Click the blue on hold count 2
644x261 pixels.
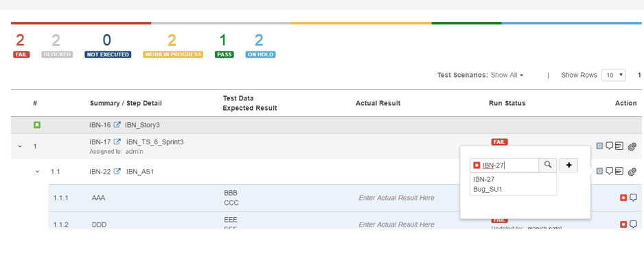(259, 41)
